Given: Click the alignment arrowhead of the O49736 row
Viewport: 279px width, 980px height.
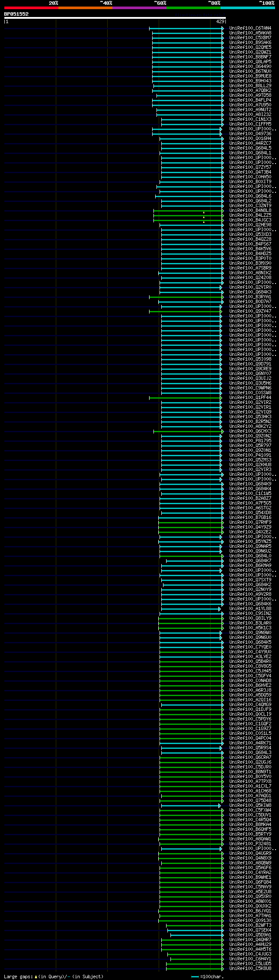Looking at the screenshot, I should click(221, 134).
